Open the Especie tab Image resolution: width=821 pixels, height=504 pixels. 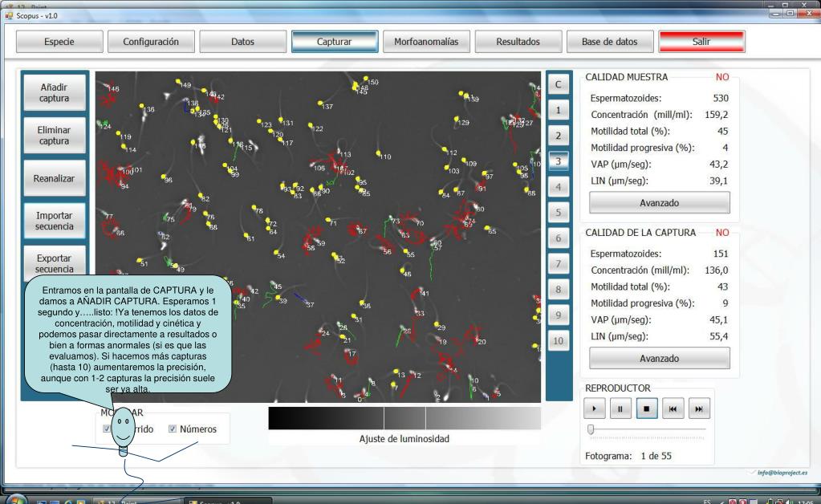tap(59, 42)
